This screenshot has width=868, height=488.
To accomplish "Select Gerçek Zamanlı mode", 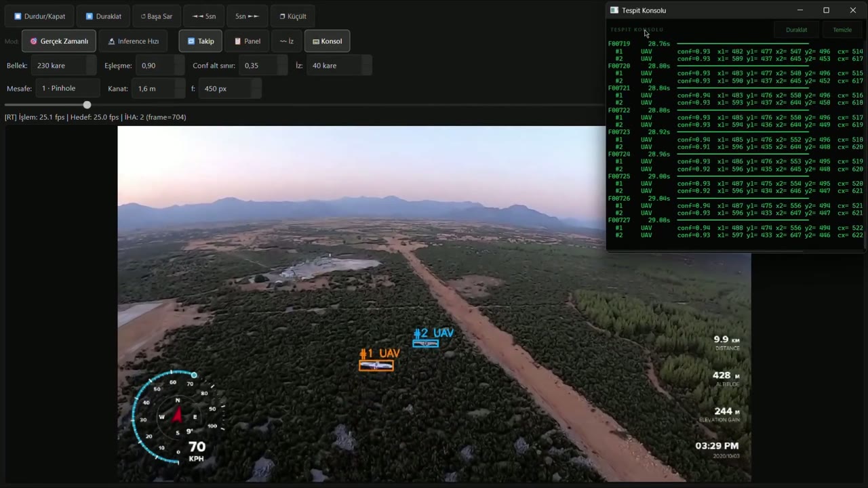I will click(x=59, y=41).
